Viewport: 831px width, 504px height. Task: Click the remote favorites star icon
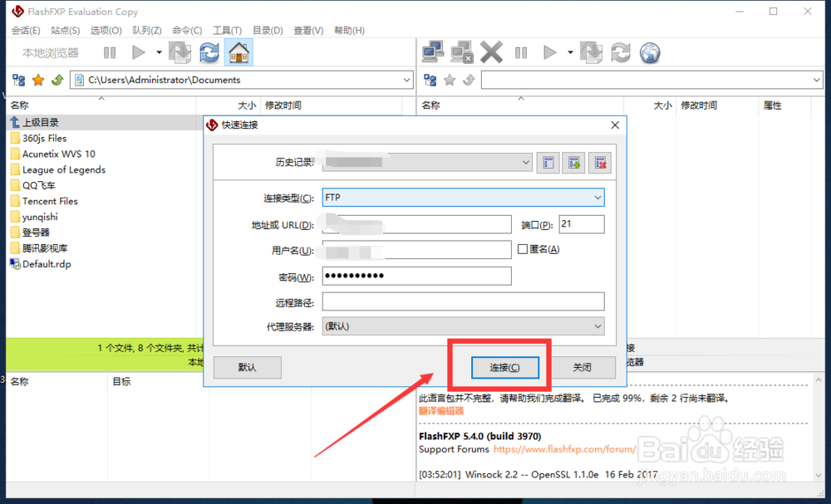[x=450, y=80]
